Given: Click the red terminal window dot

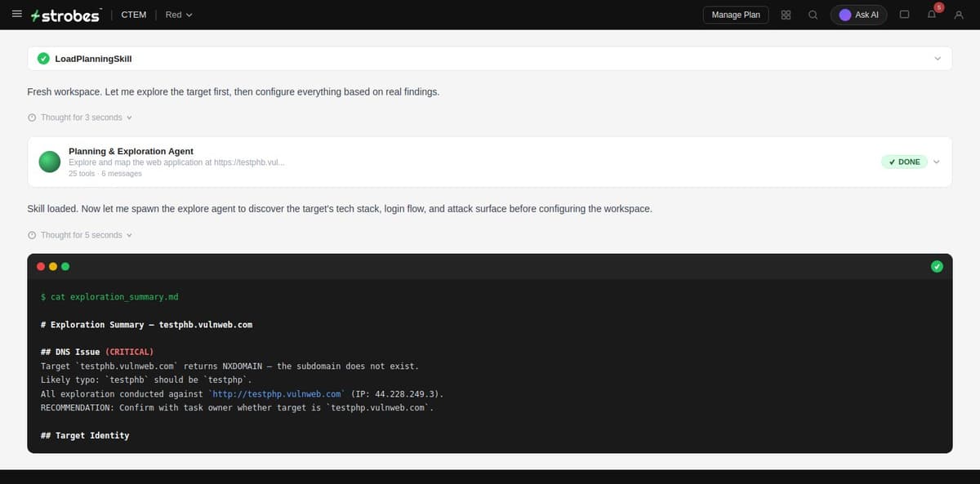Looking at the screenshot, I should (41, 266).
